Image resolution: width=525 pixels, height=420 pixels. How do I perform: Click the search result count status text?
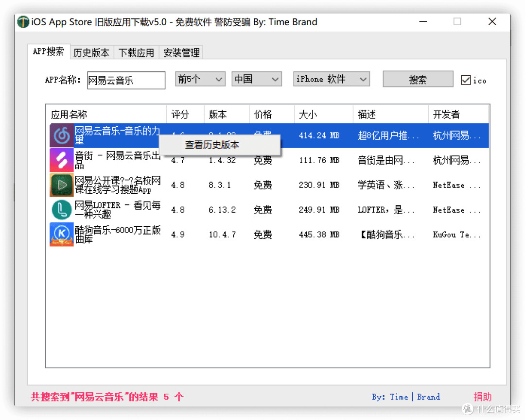point(107,397)
